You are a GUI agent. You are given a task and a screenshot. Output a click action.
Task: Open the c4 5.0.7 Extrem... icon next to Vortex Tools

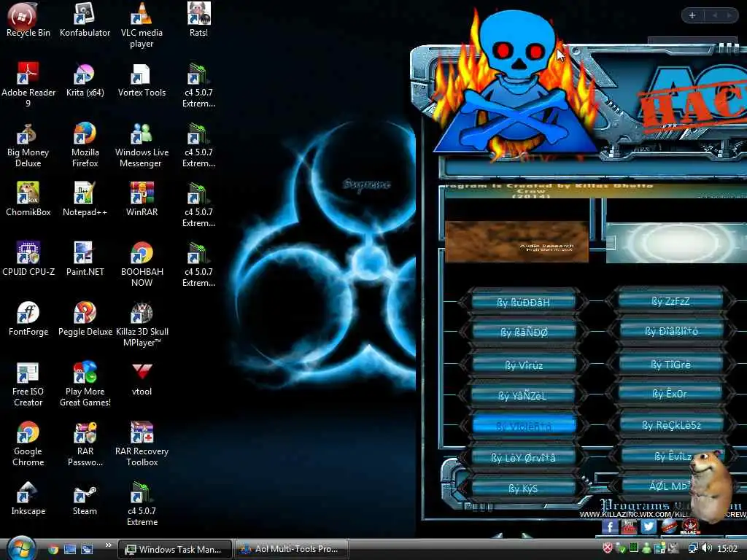click(198, 85)
